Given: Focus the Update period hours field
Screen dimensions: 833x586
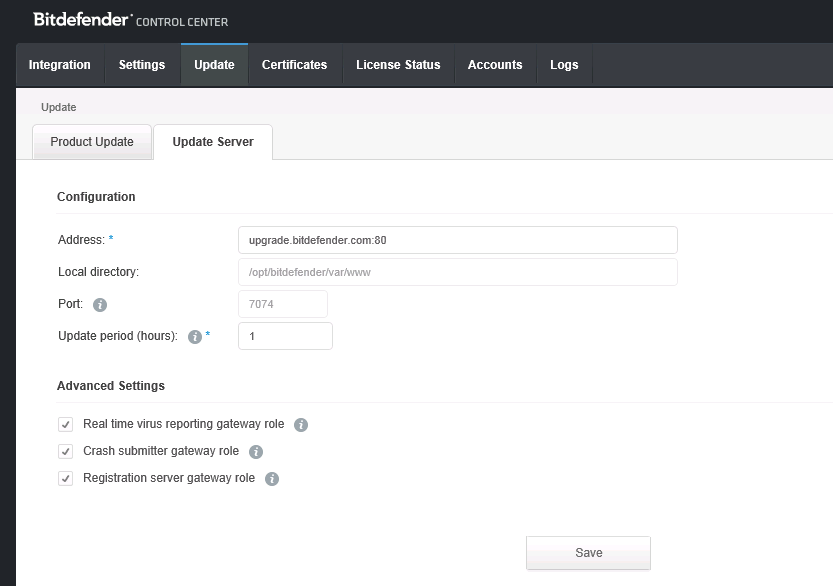Looking at the screenshot, I should pos(285,337).
